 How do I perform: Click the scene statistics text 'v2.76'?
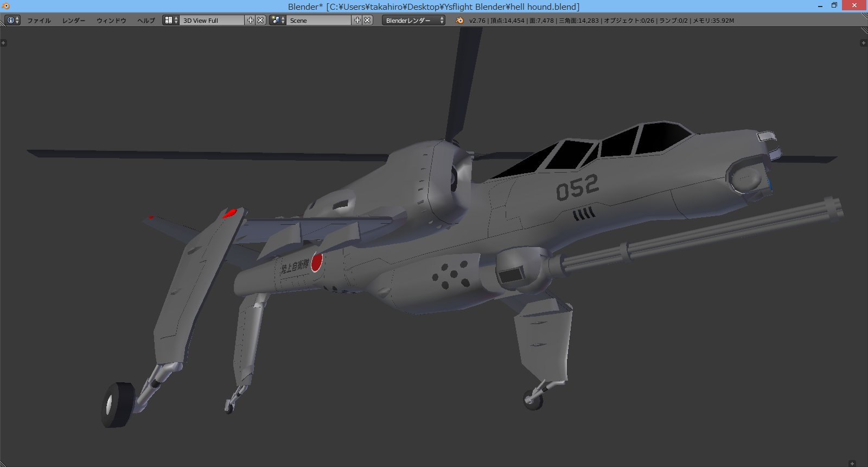pos(477,21)
